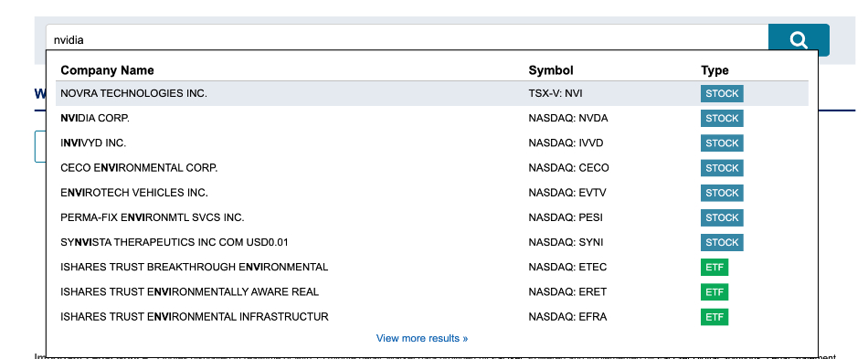Click symbol NASDAQ: NVDA

point(568,119)
